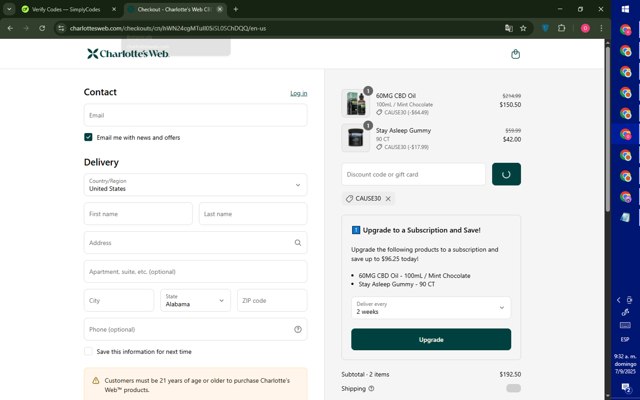640x400 pixels.
Task: Uncheck Email me with news and offers
Action: (x=88, y=137)
